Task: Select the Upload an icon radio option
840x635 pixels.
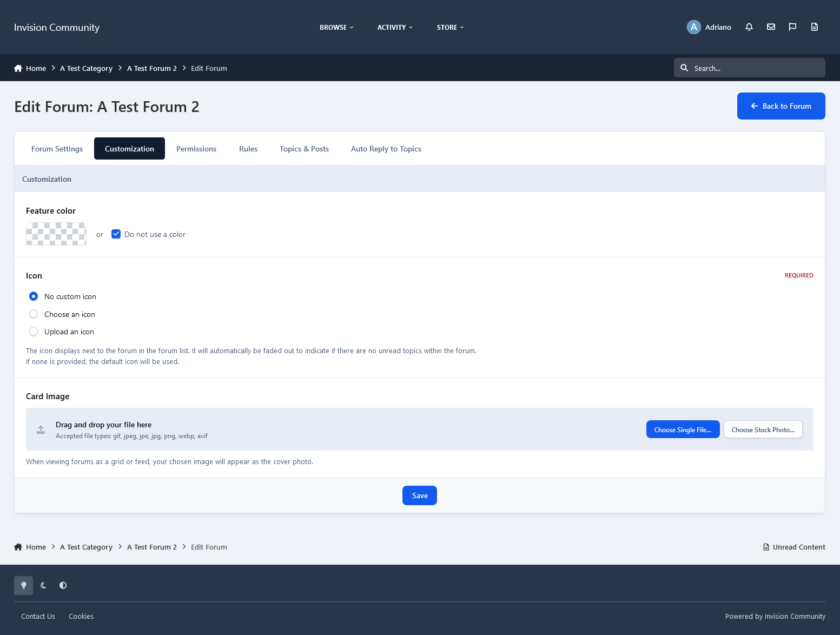Action: (x=34, y=332)
